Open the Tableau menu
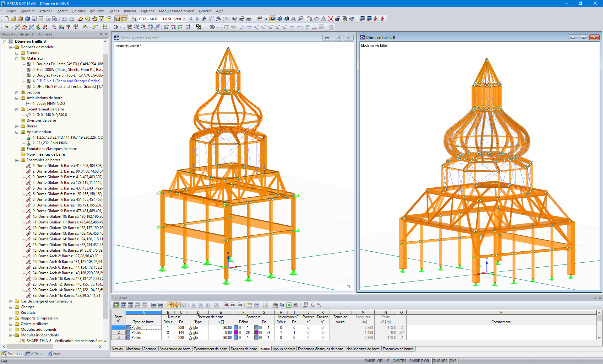Screen dimensions: 603x364 130,11
